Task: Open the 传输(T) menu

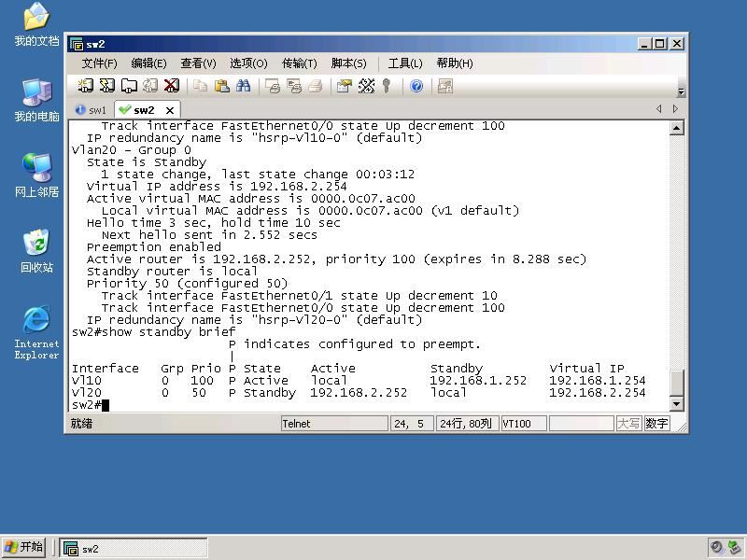Action: [x=299, y=63]
